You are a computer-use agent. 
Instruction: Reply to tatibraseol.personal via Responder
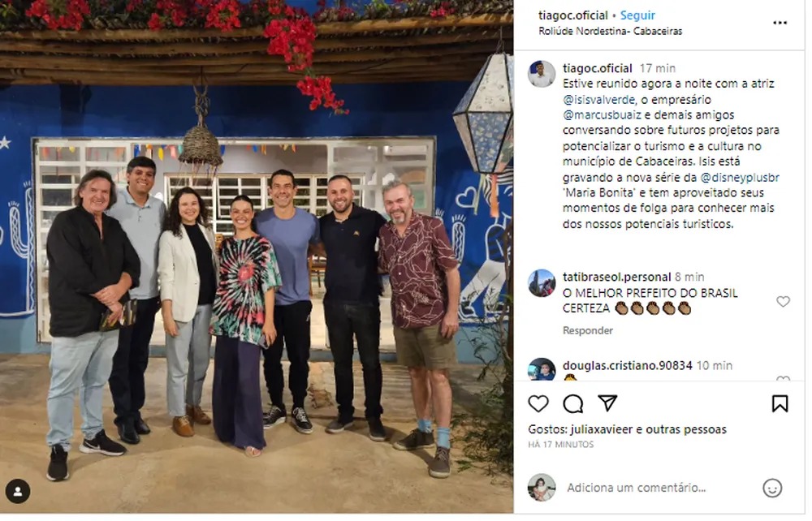588,330
